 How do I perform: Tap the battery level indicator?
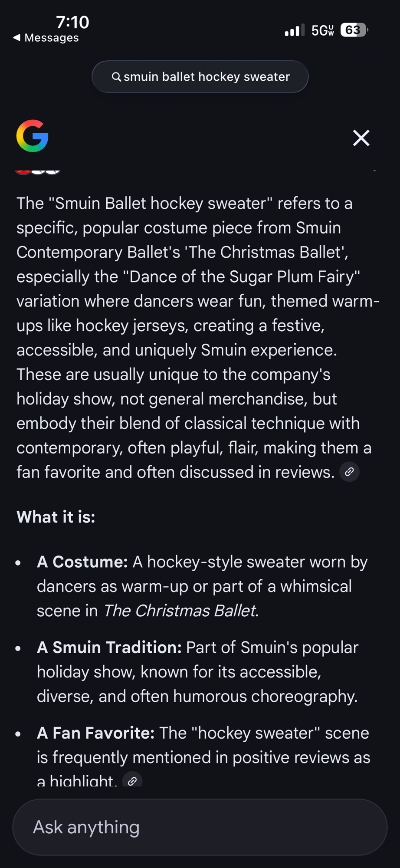tap(354, 30)
